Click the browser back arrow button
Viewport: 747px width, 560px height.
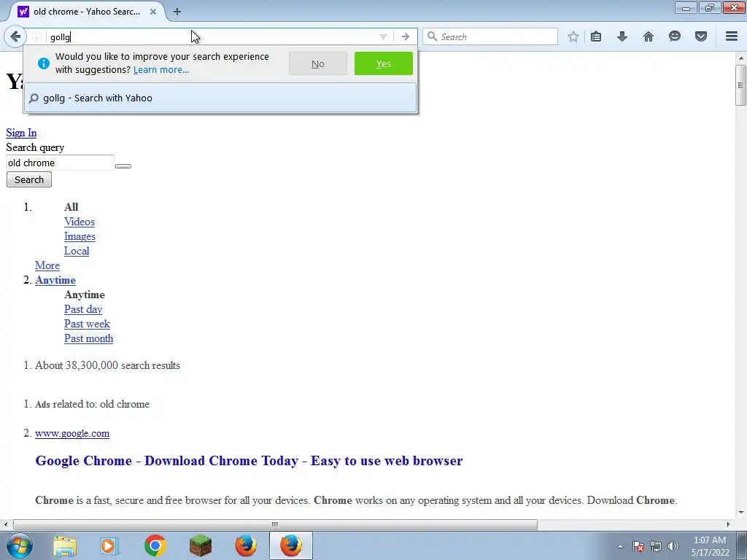pyautogui.click(x=15, y=36)
